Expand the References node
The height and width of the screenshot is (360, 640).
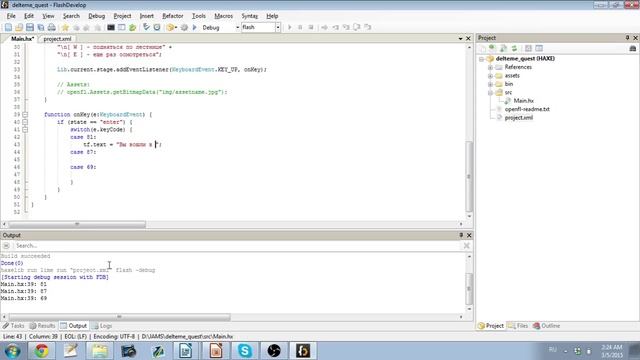pyautogui.click(x=490, y=67)
